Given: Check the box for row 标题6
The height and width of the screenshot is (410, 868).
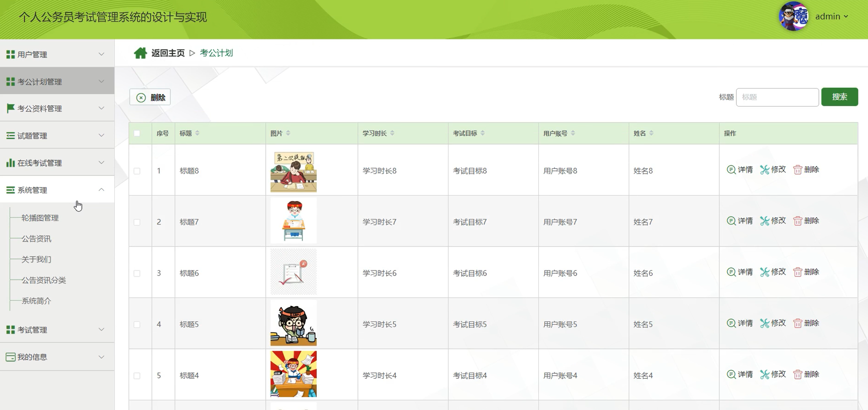Looking at the screenshot, I should coord(137,274).
